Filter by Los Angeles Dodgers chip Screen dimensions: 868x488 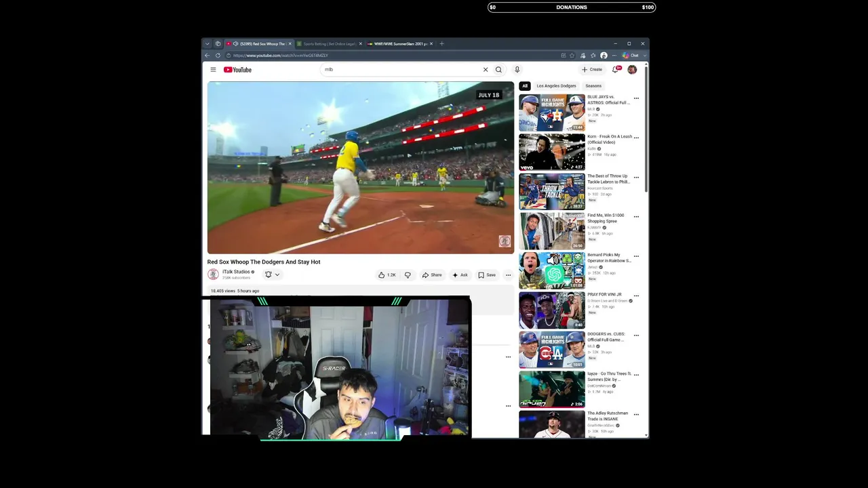tap(556, 86)
